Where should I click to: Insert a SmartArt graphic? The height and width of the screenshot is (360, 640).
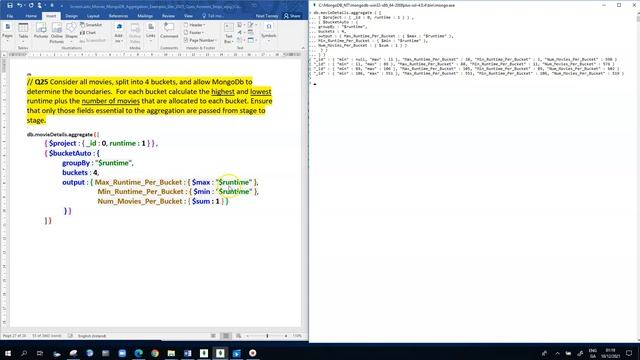point(91,25)
